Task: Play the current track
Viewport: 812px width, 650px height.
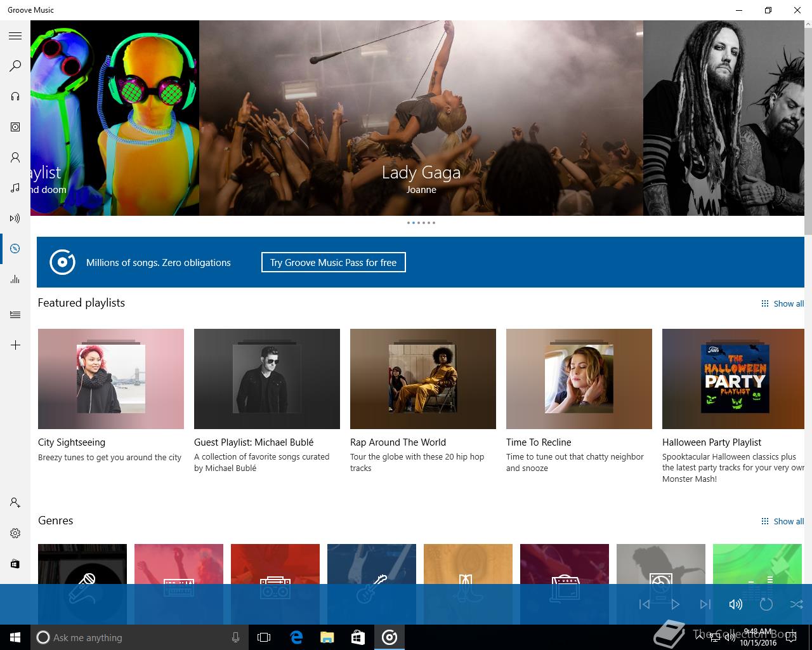Action: (675, 604)
